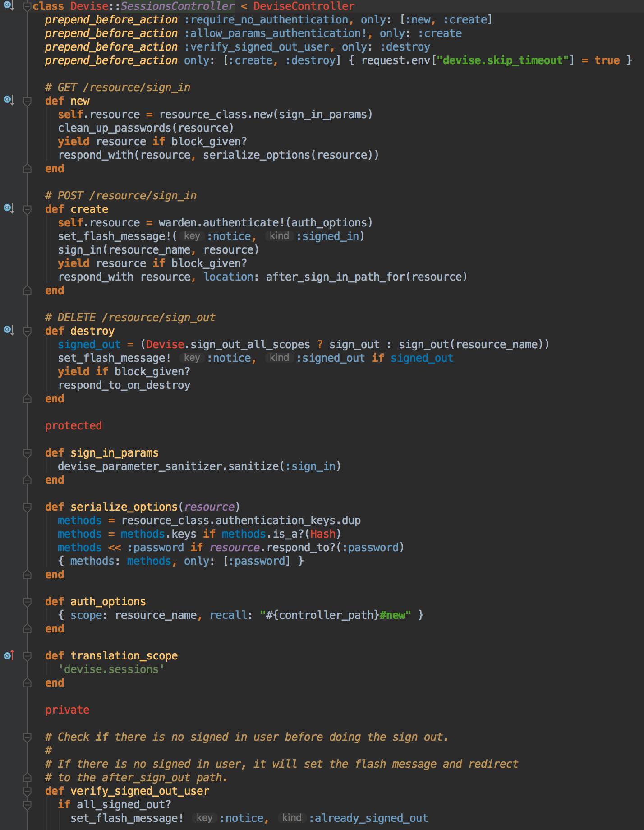Collapse the def auth_options fold marker
Image resolution: width=644 pixels, height=830 pixels.
click(27, 602)
